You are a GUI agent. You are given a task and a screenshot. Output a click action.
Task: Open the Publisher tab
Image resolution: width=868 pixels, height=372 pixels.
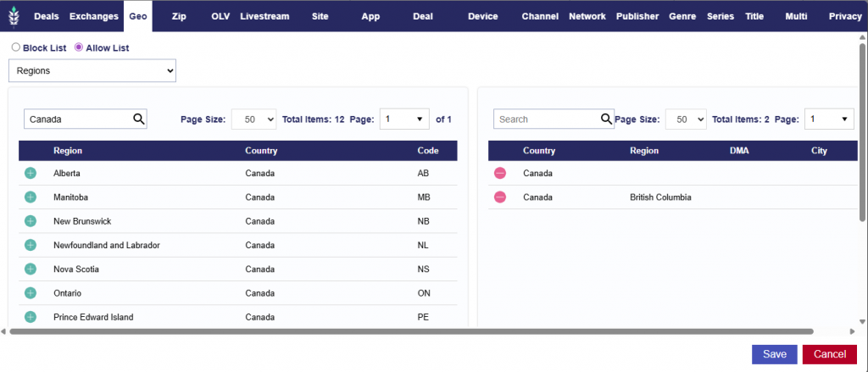[x=637, y=16]
